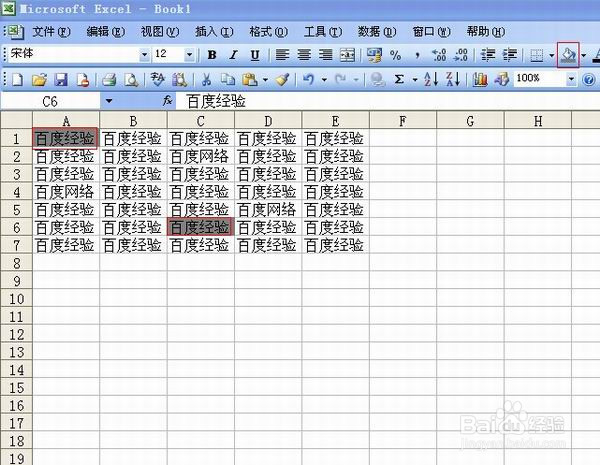The image size is (600, 465).
Task: Run spelling check
Action: (x=158, y=80)
